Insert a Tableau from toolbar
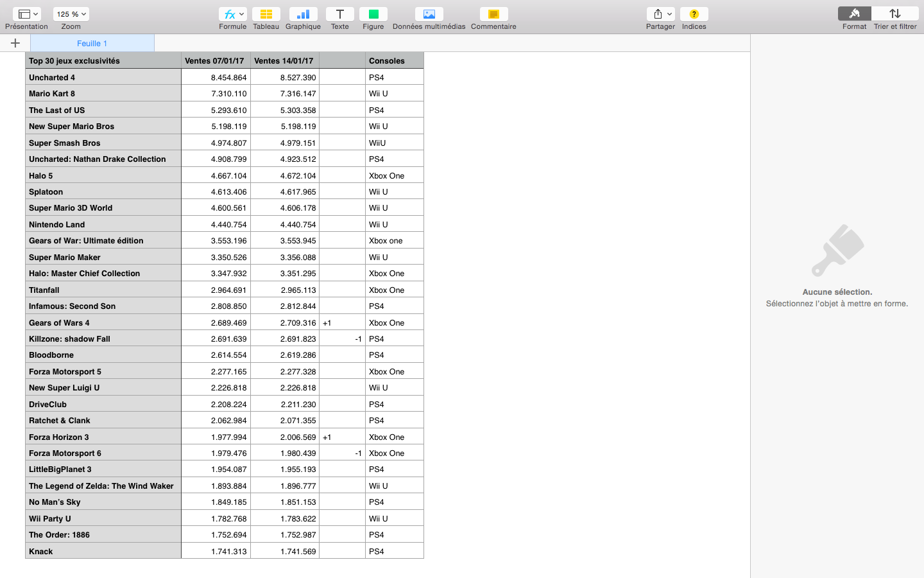 click(x=266, y=14)
